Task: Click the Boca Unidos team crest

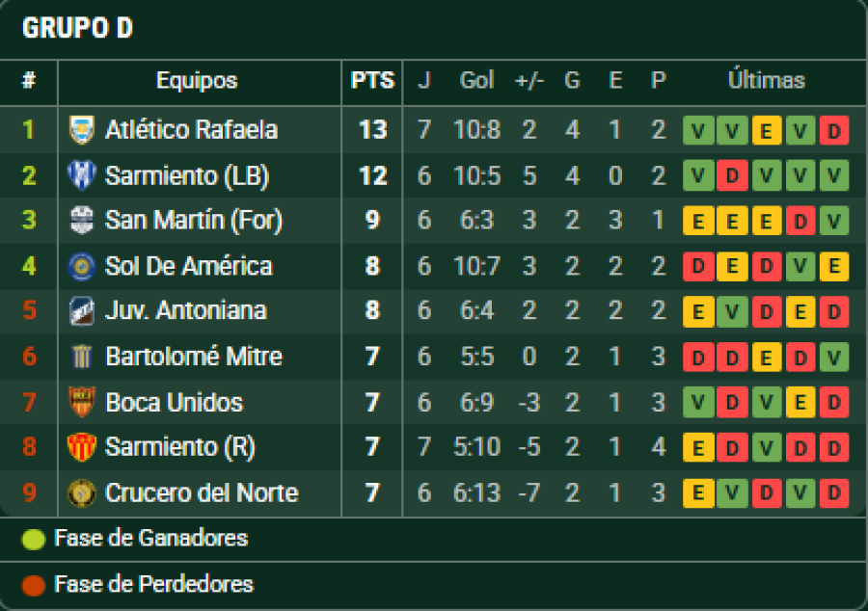Action: (x=82, y=402)
